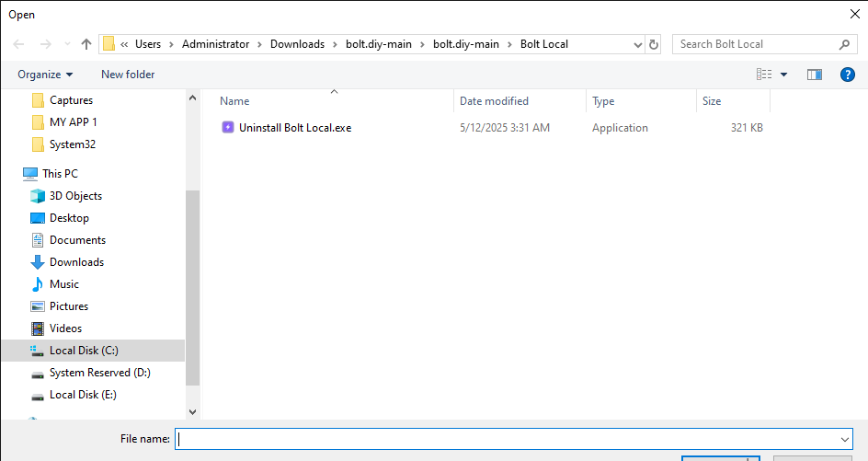868x461 pixels.
Task: Click the Downloads breadcrumb in address bar
Action: (x=297, y=44)
